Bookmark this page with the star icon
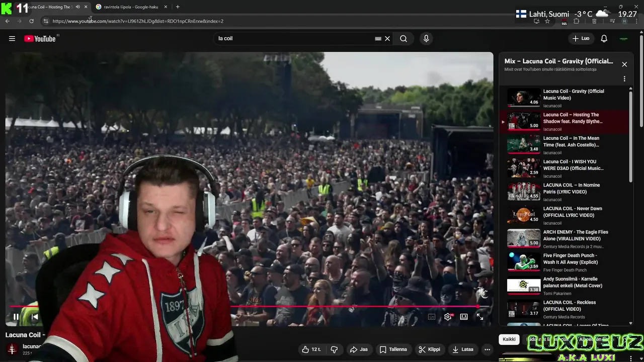This screenshot has width=644, height=362. [x=547, y=21]
